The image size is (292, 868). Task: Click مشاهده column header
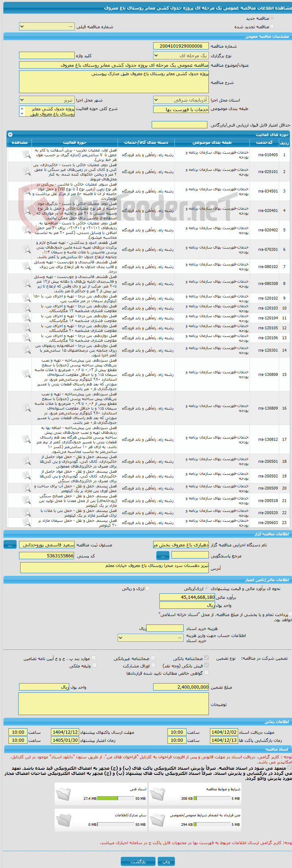coord(20,142)
